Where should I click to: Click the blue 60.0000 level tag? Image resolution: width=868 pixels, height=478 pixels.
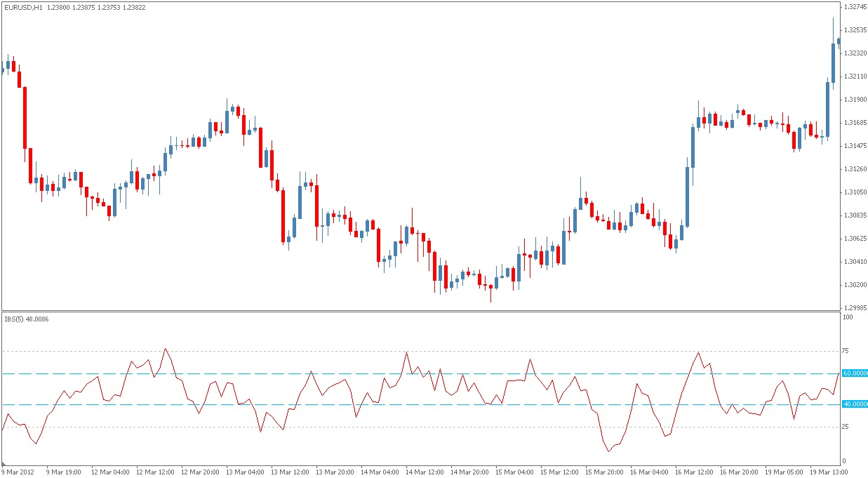855,373
